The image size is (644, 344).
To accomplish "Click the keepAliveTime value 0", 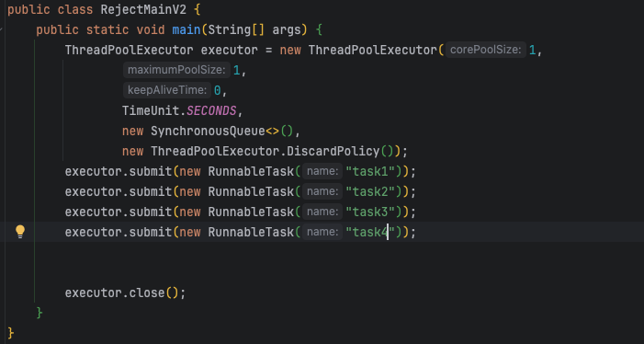I will 217,90.
